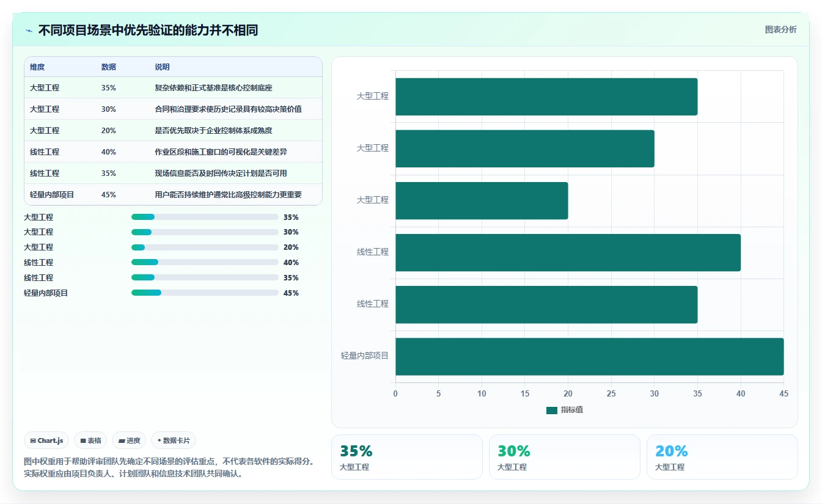Click the 维度 column header in the table
Screen dimensions: 822x504
tap(37, 67)
